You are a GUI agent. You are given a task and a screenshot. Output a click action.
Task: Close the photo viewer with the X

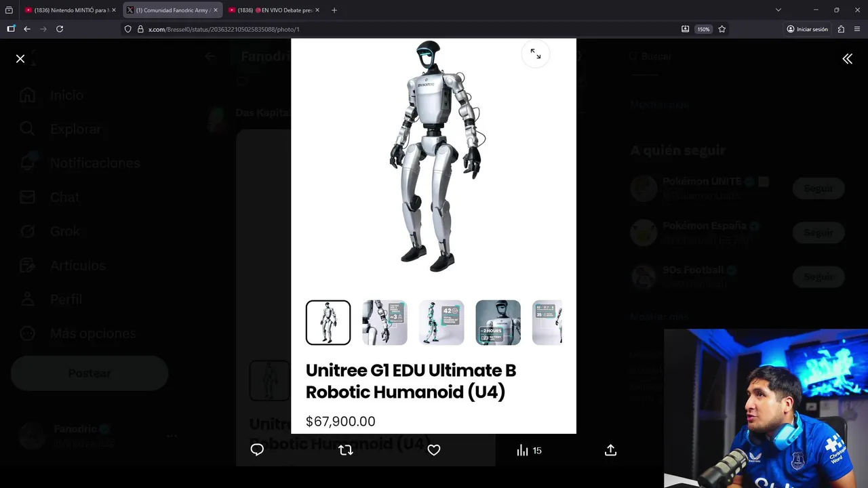20,59
